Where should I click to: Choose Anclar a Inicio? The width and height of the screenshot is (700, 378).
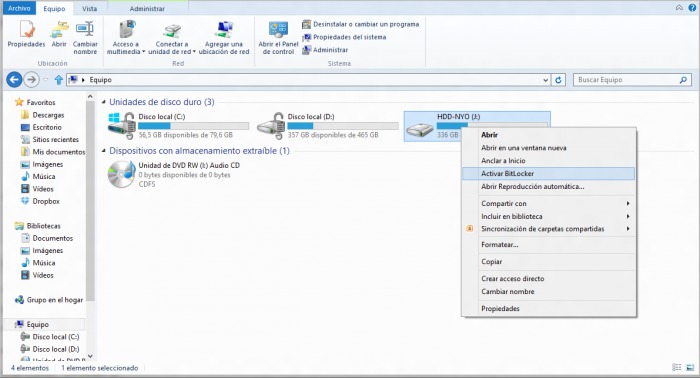pos(549,161)
